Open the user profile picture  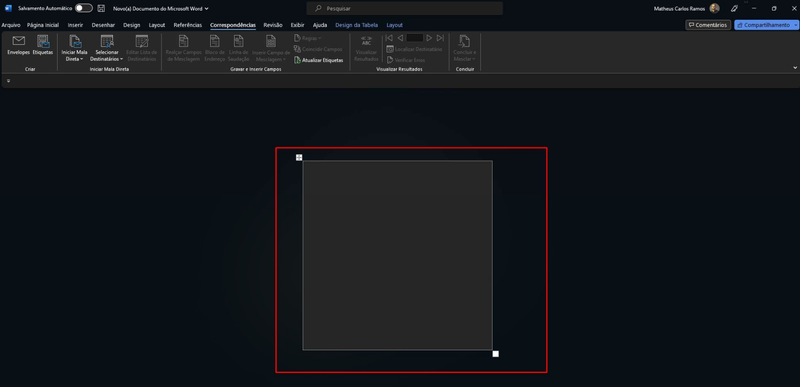(x=714, y=8)
